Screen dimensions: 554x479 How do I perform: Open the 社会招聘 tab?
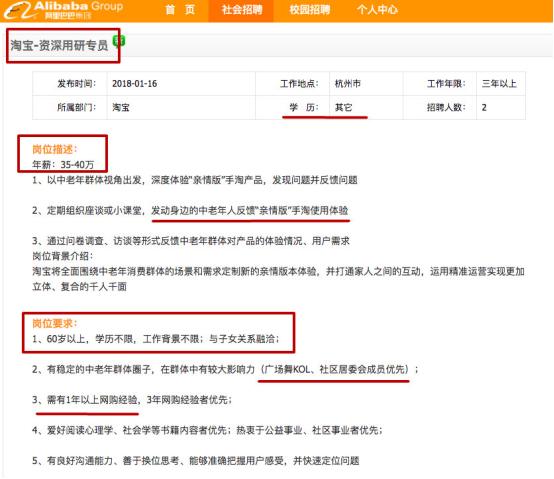click(242, 10)
